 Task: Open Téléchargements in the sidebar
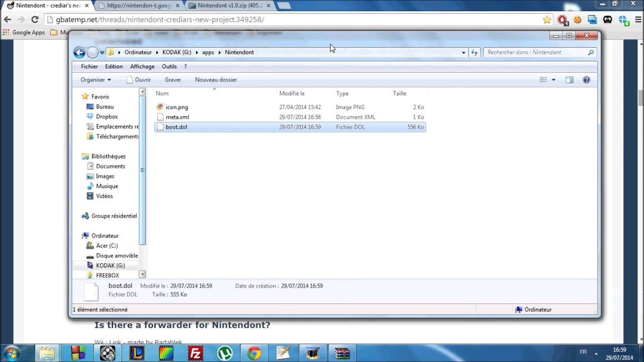point(117,136)
